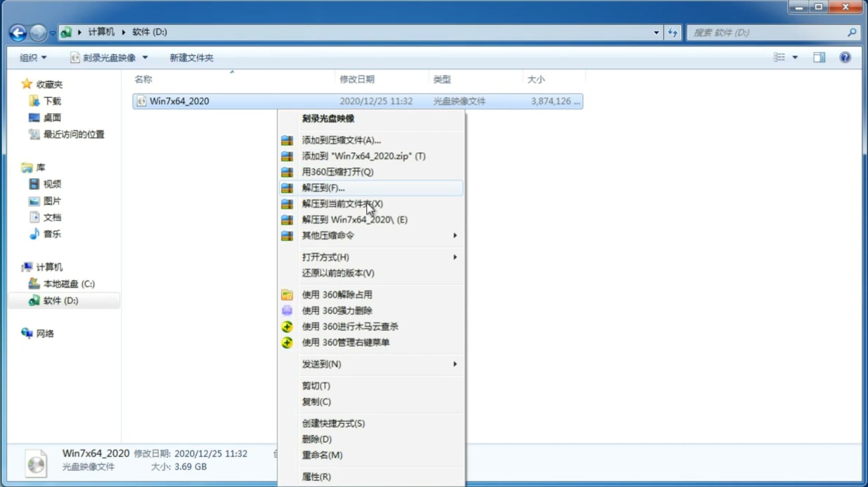Click 使用360解除占用 icon
The image size is (868, 487).
tap(287, 294)
